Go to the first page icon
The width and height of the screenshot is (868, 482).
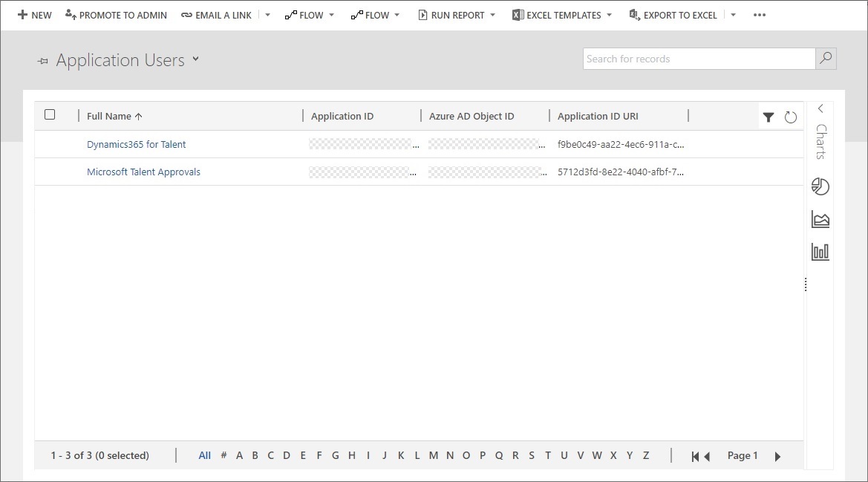[x=695, y=457]
